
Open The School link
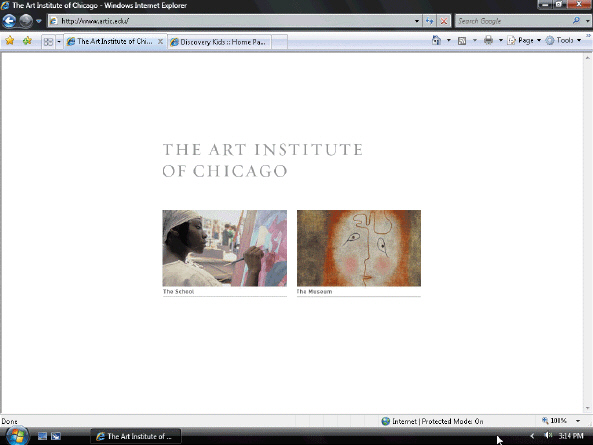179,291
